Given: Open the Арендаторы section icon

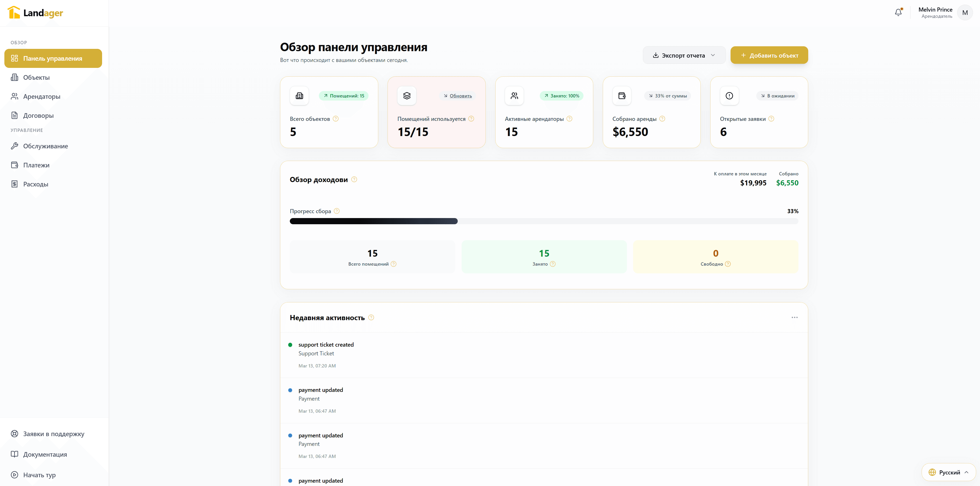Looking at the screenshot, I should pos(14,96).
